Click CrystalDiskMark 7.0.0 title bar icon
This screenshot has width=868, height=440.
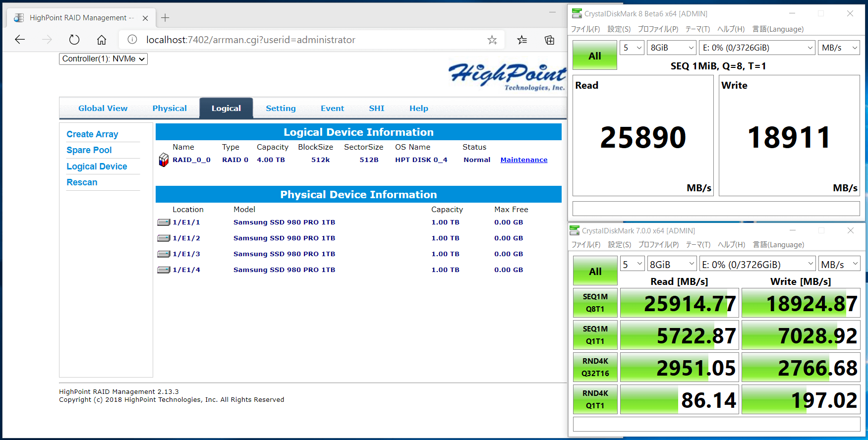pyautogui.click(x=575, y=230)
